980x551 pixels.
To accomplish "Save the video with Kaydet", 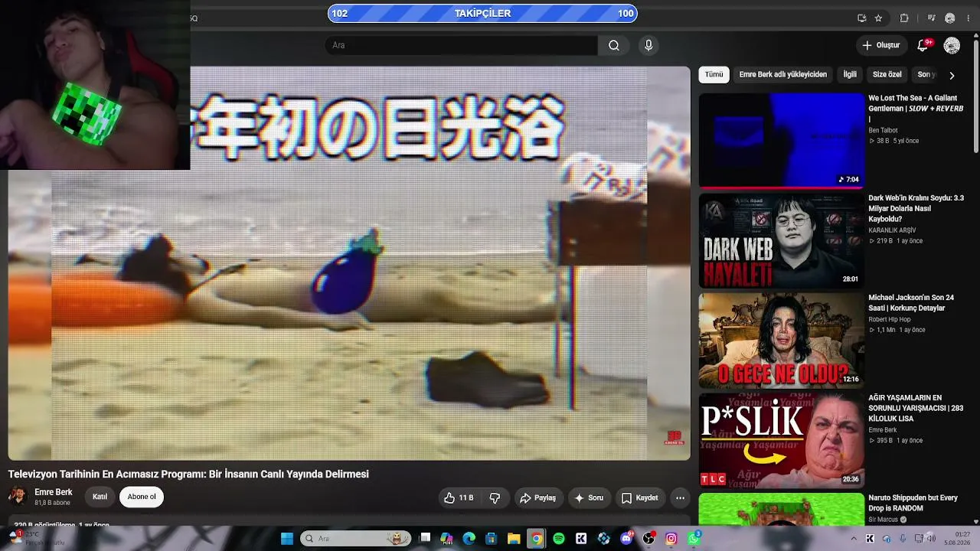I will tap(639, 498).
